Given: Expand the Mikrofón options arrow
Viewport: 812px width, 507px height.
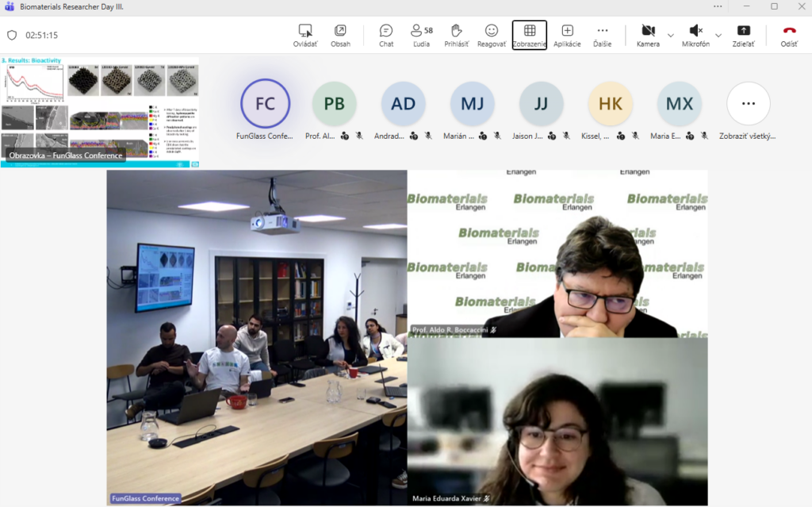Looking at the screenshot, I should (x=718, y=35).
